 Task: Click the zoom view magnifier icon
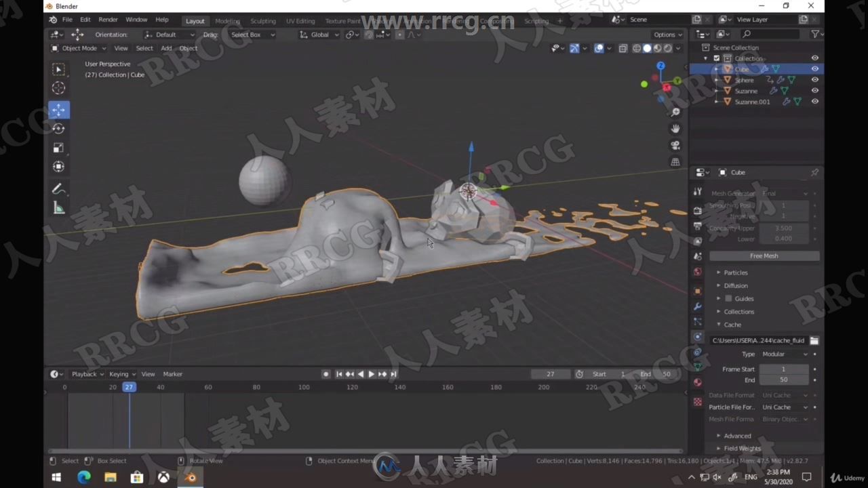[675, 112]
